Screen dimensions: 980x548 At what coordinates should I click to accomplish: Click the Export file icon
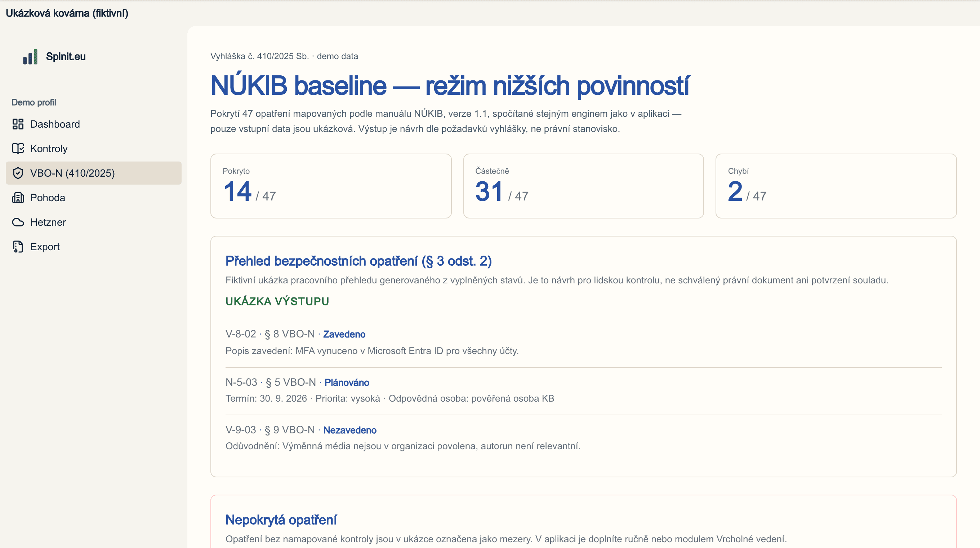[x=18, y=247]
